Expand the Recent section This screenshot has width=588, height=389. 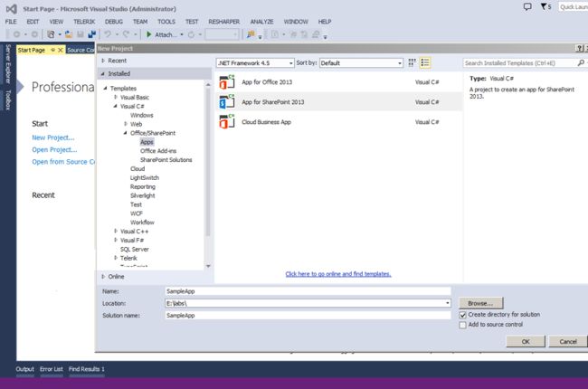click(103, 61)
